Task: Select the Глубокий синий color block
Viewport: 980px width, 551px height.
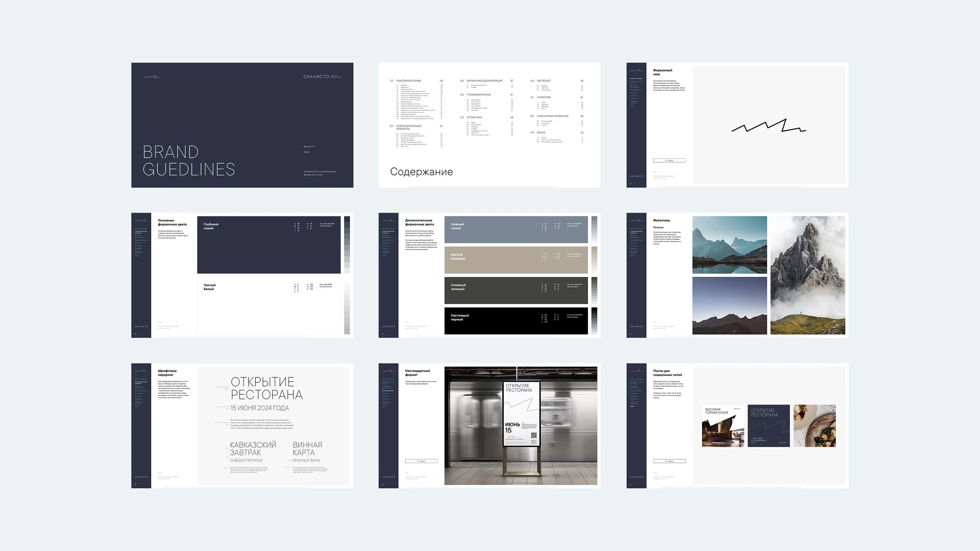Action: pos(269,245)
